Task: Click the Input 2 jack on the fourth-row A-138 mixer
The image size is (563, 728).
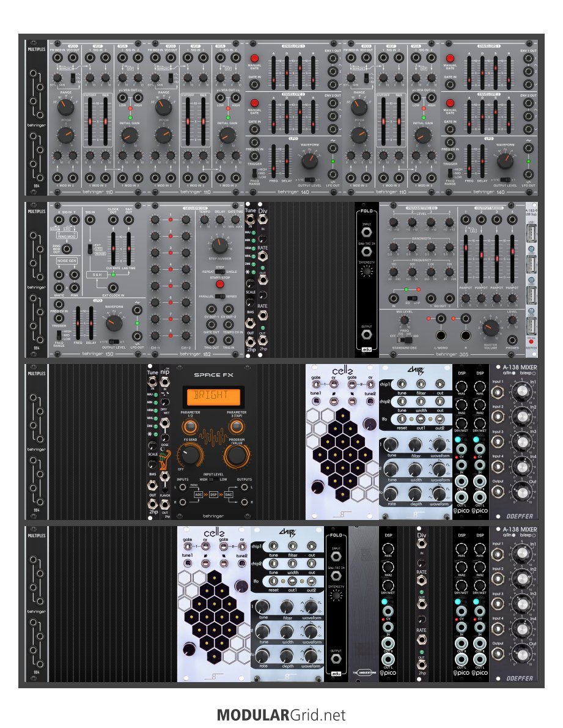Action: (498, 579)
